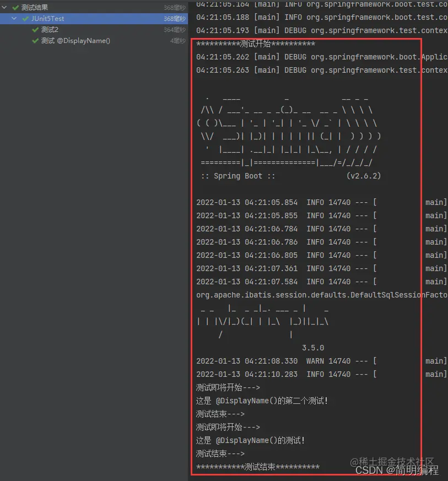Click the DEBUG log line at 04:21:05.262

322,57
